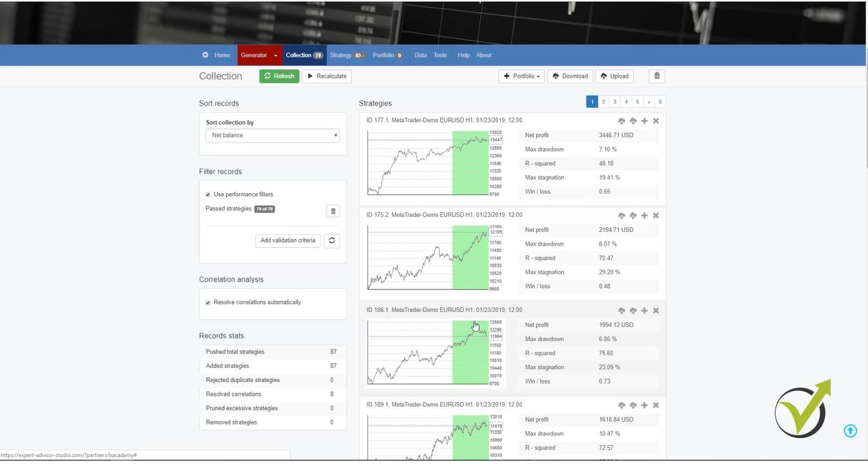Click the green Refresh button
Screen dimensions: 868x464
tap(279, 76)
